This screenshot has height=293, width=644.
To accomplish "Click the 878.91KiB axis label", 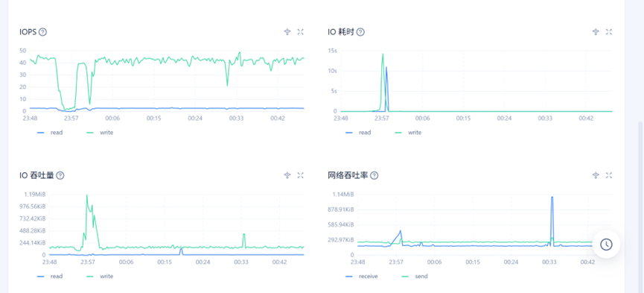I will pyautogui.click(x=341, y=209).
